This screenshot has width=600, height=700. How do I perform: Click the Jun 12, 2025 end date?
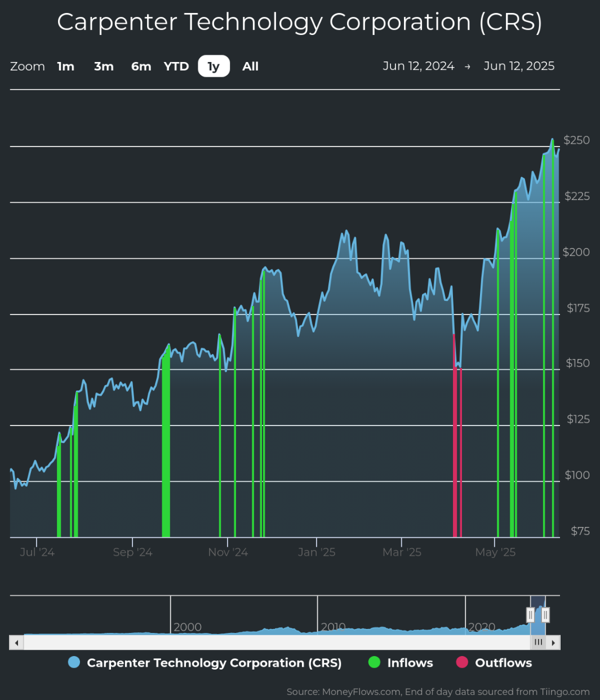(x=519, y=66)
